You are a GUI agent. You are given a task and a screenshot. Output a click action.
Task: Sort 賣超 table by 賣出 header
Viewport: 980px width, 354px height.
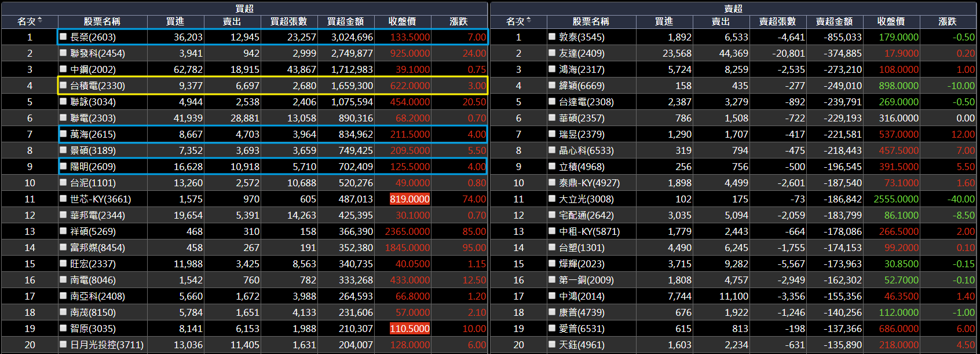tap(721, 21)
